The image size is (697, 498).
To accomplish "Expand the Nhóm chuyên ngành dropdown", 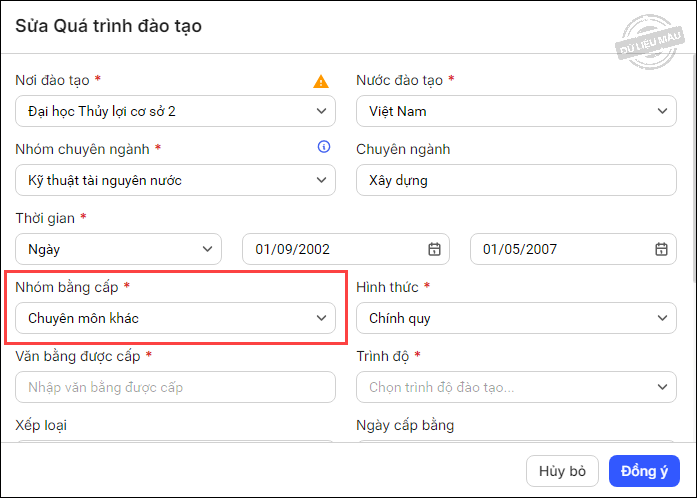I will (175, 180).
